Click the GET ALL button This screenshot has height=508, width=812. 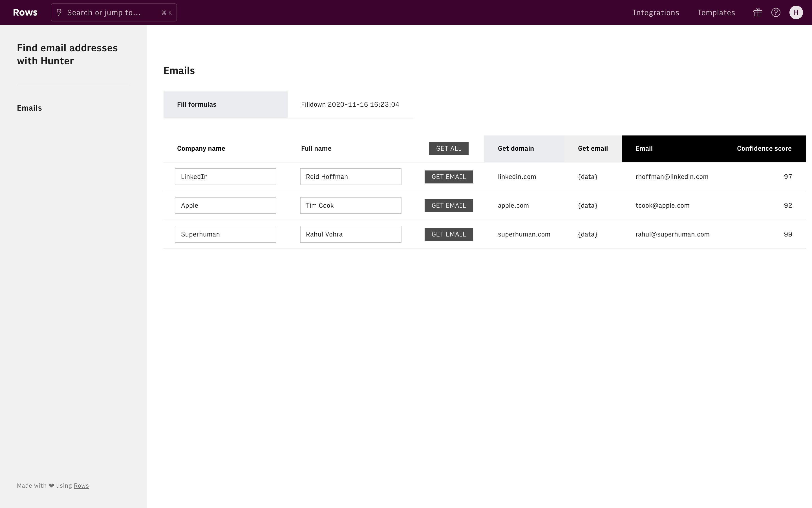tap(449, 148)
